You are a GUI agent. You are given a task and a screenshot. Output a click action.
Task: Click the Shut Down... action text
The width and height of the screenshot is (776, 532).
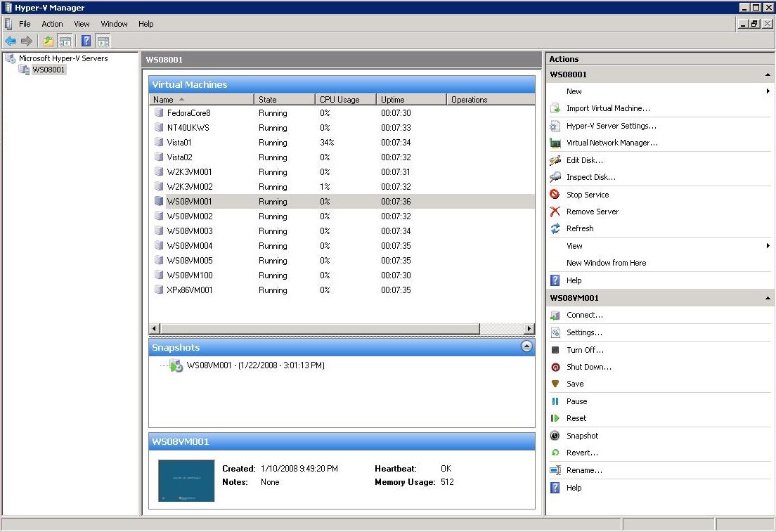click(x=589, y=368)
